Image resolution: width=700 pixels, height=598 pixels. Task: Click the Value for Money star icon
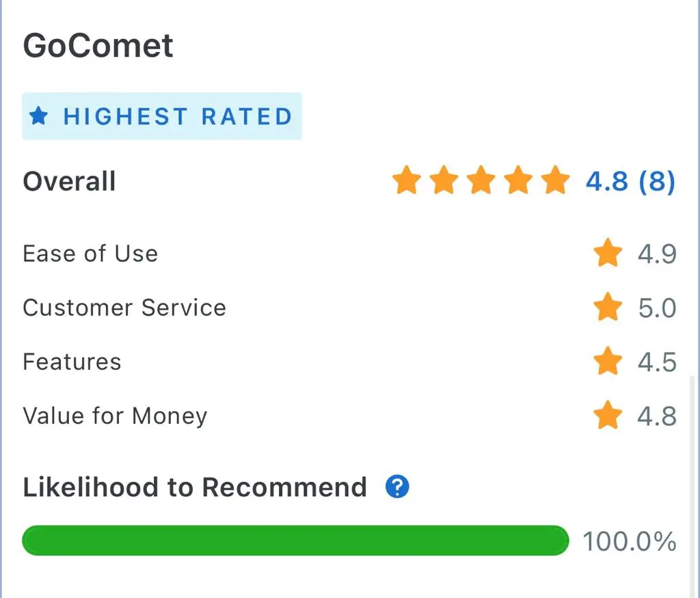coord(608,415)
